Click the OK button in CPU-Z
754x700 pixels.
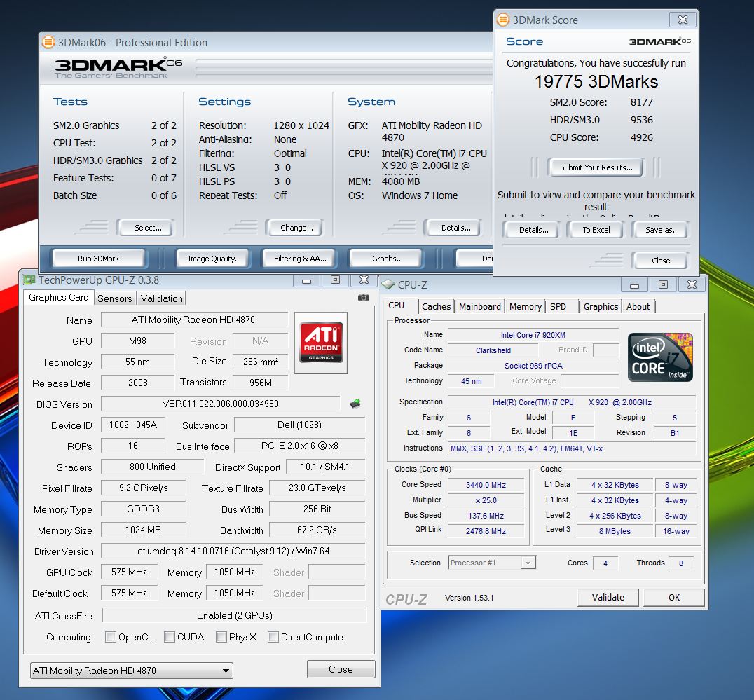pyautogui.click(x=673, y=598)
